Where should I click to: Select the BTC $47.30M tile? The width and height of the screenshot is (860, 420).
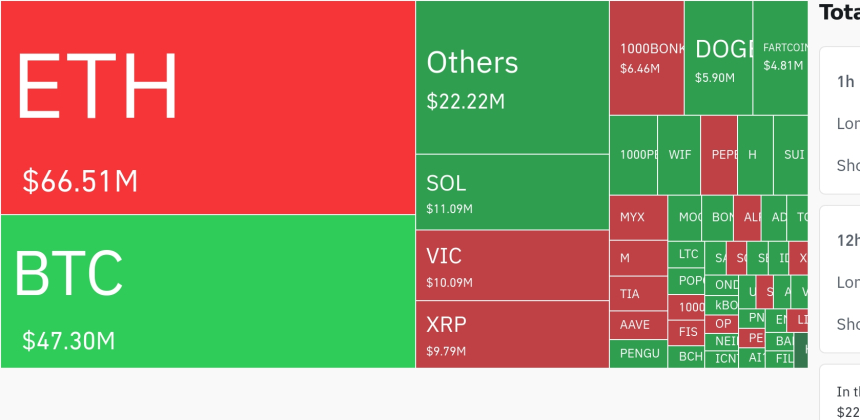tap(207, 291)
